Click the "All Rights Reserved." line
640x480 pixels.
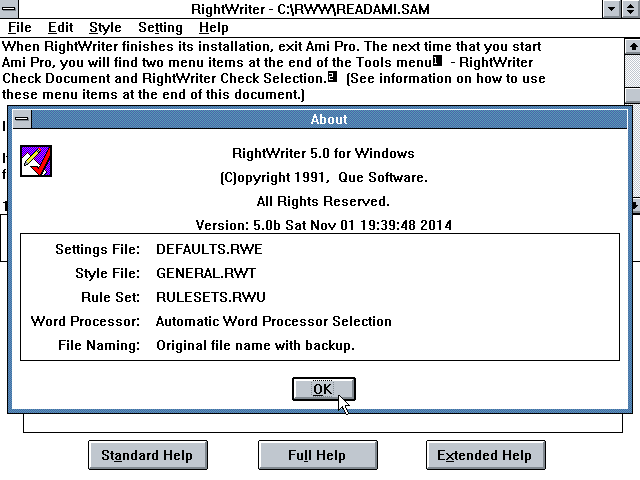coord(323,201)
